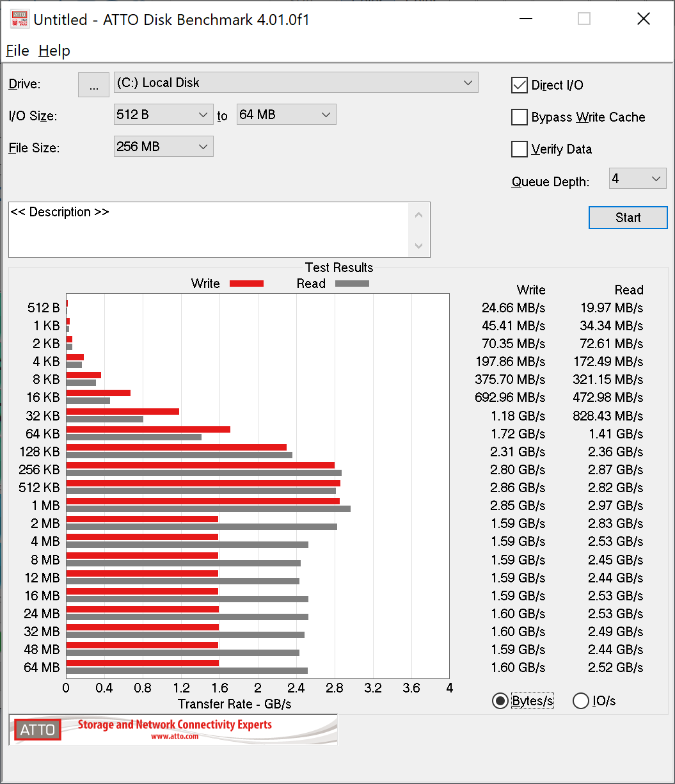Image resolution: width=675 pixels, height=784 pixels.
Task: Click the ATTO banner advertisement
Action: click(x=173, y=730)
